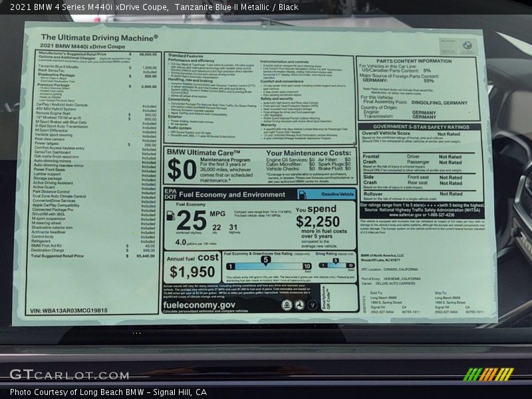Image resolution: width=532 pixels, height=399 pixels.
Task: Click the 'M Sport Differential' row
Action: click(96, 130)
